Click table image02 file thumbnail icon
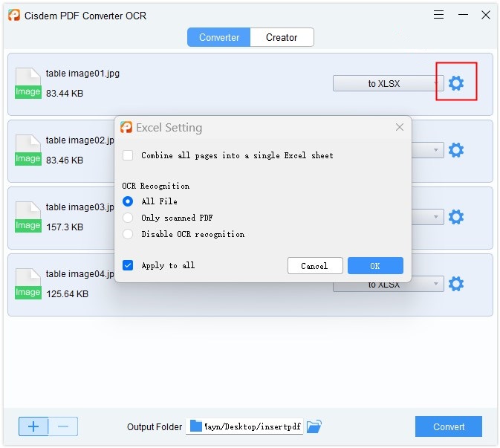The width and height of the screenshot is (500, 448). (x=28, y=150)
